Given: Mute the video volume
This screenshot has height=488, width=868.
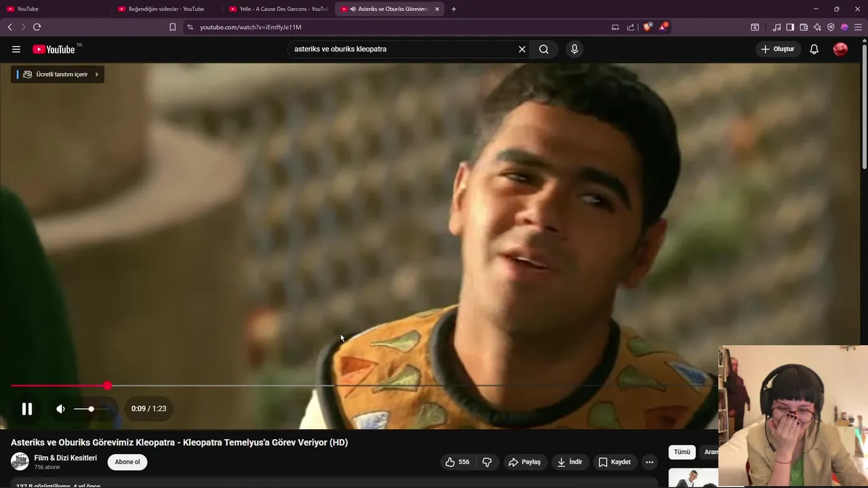Looking at the screenshot, I should point(60,409).
